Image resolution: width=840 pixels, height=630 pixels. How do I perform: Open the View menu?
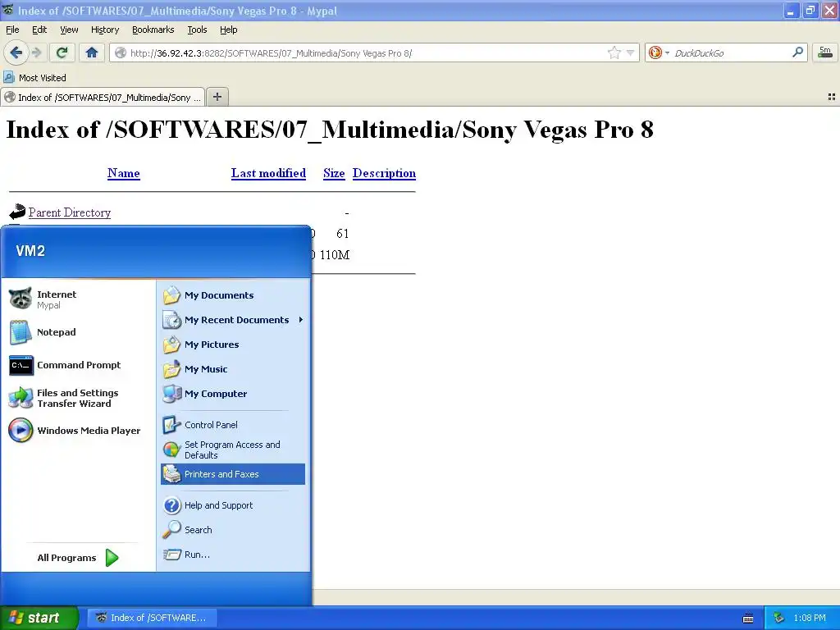(69, 30)
